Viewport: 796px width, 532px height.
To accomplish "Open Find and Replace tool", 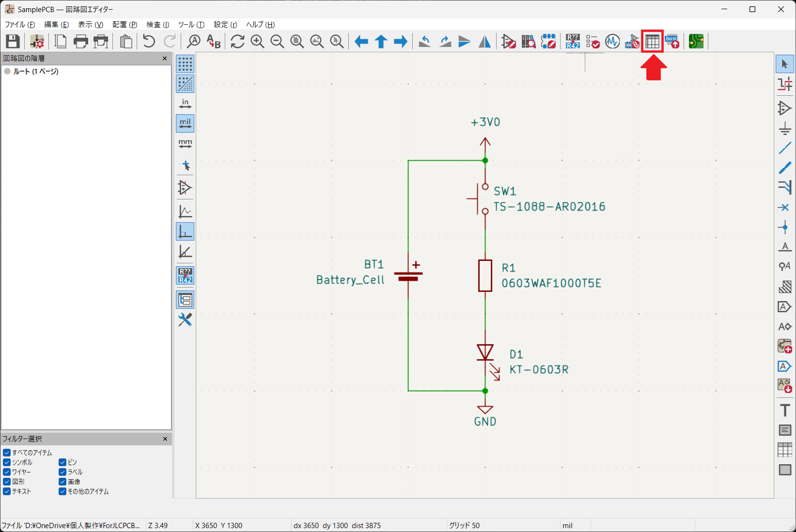I will coord(214,42).
